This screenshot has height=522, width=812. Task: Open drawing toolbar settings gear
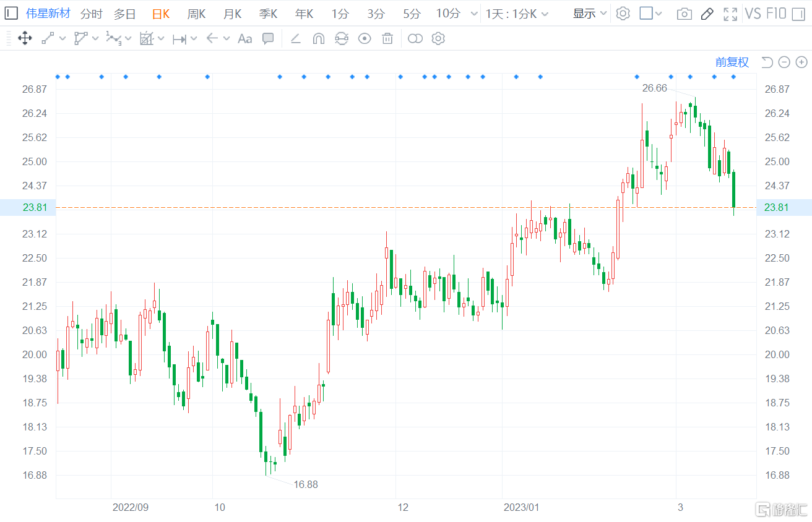pos(438,38)
